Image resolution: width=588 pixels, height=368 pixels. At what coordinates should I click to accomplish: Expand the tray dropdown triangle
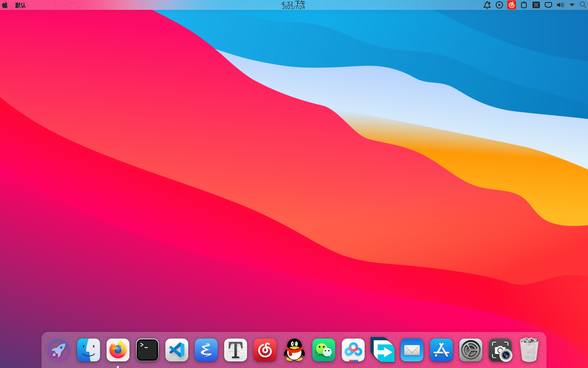click(572, 5)
